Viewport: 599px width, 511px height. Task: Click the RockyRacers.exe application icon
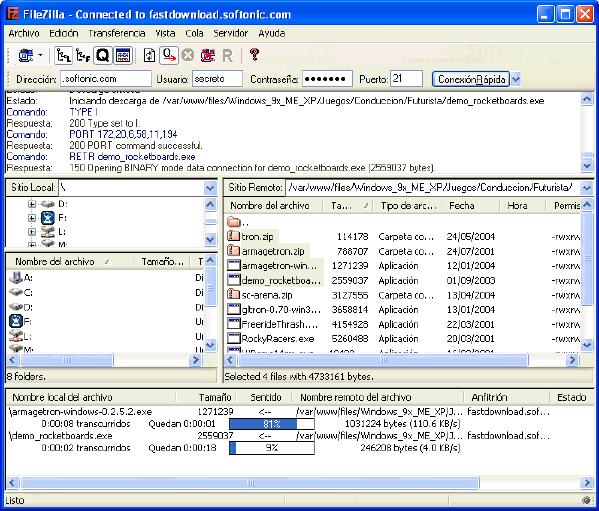coord(233,338)
